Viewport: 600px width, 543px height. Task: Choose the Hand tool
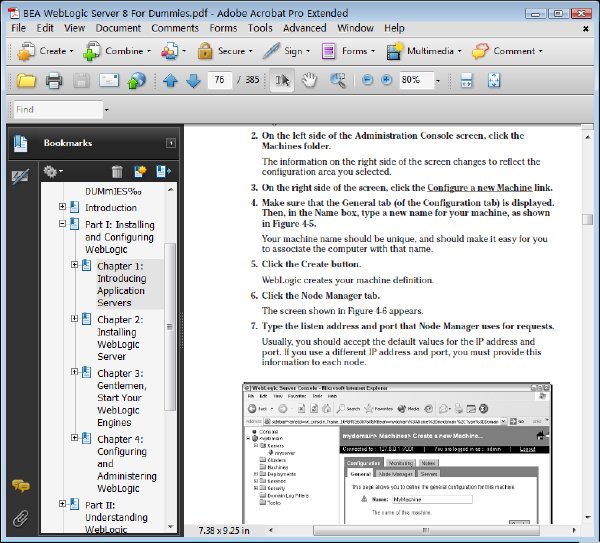(x=309, y=80)
